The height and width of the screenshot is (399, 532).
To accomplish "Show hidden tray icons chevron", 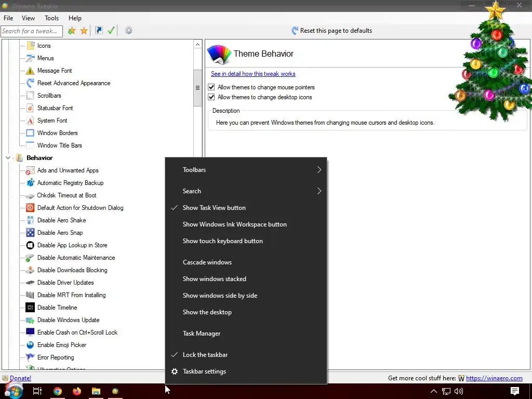I will pos(434,391).
